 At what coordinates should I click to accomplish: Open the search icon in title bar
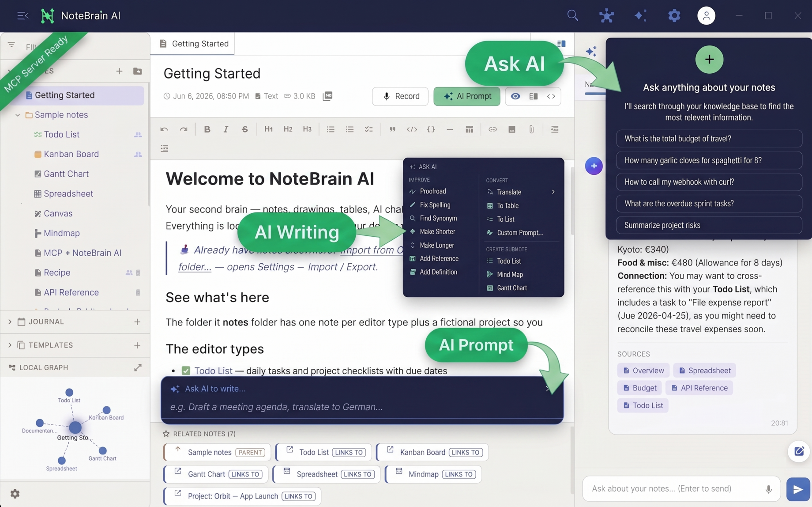point(572,15)
